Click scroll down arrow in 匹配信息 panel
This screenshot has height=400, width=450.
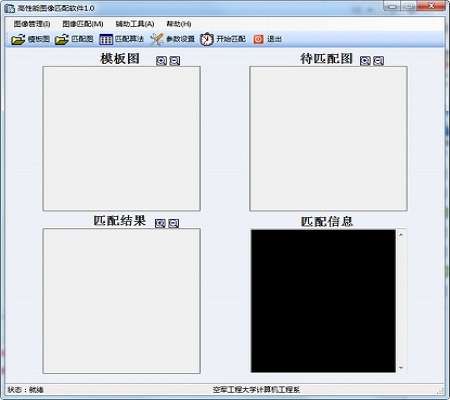(401, 367)
